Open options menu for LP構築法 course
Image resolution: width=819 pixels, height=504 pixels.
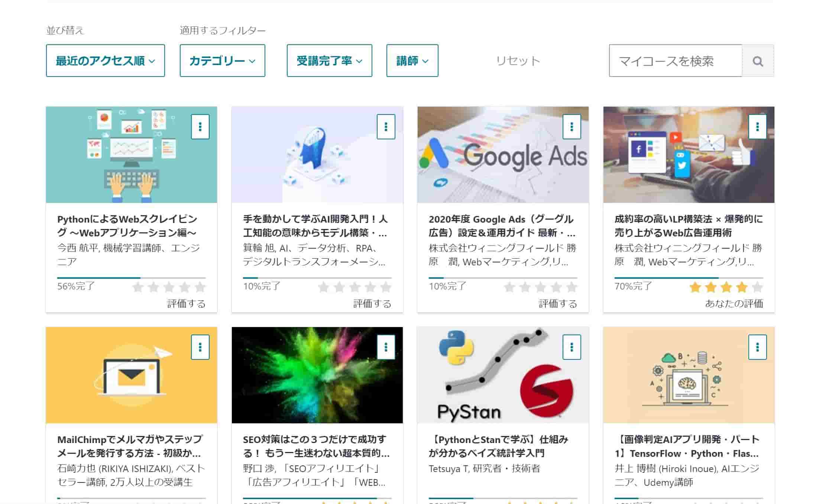pyautogui.click(x=757, y=127)
